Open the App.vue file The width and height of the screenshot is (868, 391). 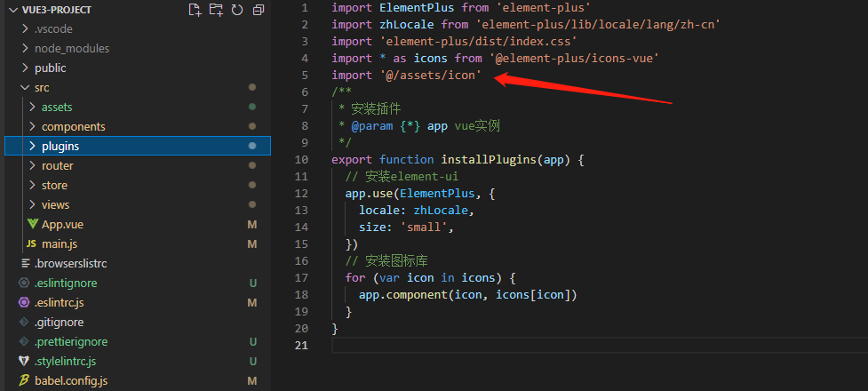(62, 224)
